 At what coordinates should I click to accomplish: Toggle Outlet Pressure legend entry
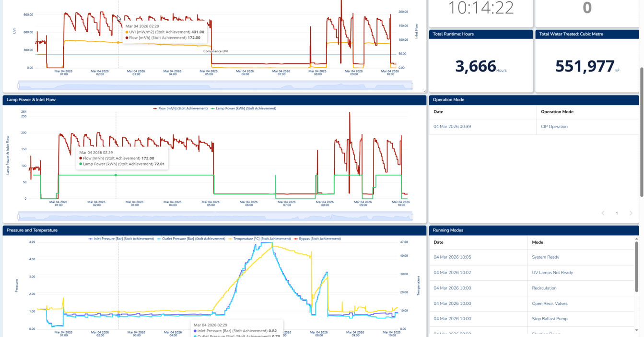tap(191, 239)
